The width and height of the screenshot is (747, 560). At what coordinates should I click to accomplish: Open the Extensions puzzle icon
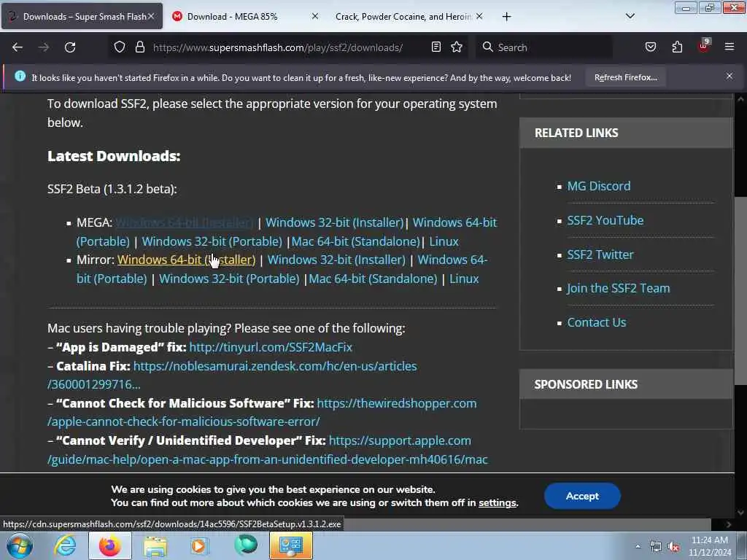tap(677, 47)
